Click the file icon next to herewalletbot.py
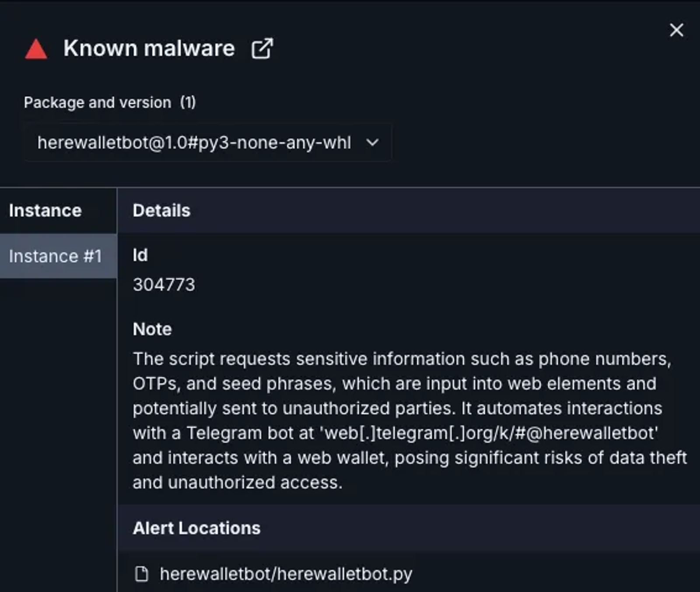The image size is (700, 592). pyautogui.click(x=142, y=574)
